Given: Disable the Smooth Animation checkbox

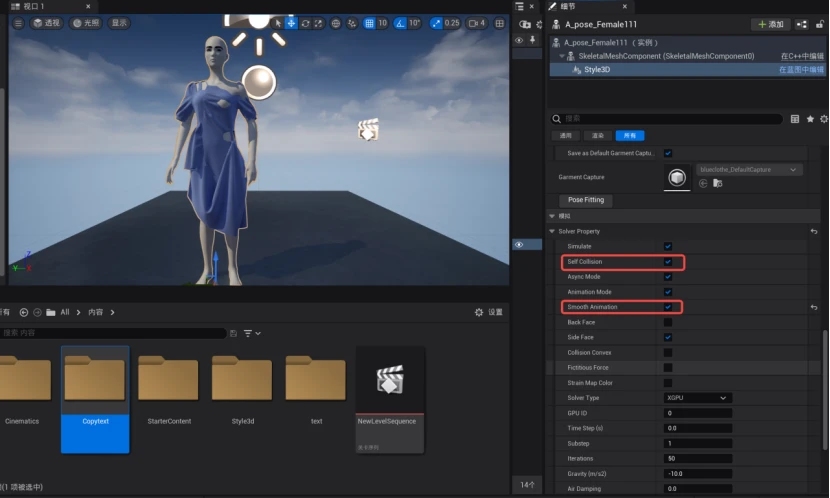Looking at the screenshot, I should click(x=667, y=307).
